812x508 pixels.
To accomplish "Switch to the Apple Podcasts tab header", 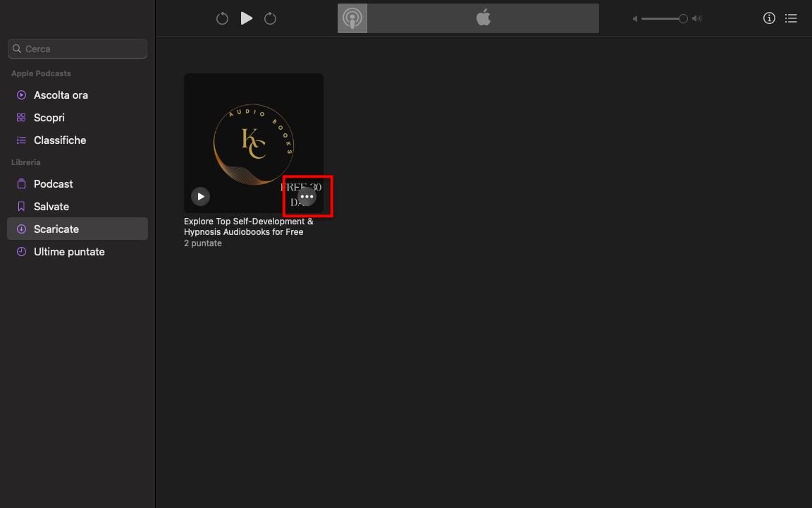I will pyautogui.click(x=352, y=18).
